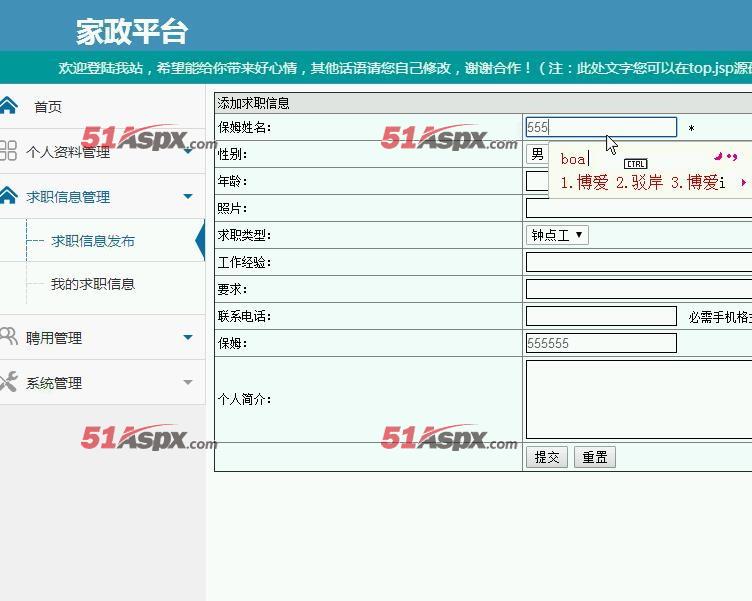Screen dimensions: 752x601
Task: Click the home icon beside 首页
Action: pyautogui.click(x=8, y=106)
